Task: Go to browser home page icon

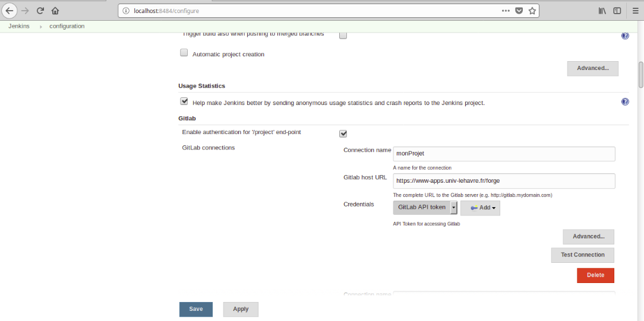Action: tap(55, 11)
